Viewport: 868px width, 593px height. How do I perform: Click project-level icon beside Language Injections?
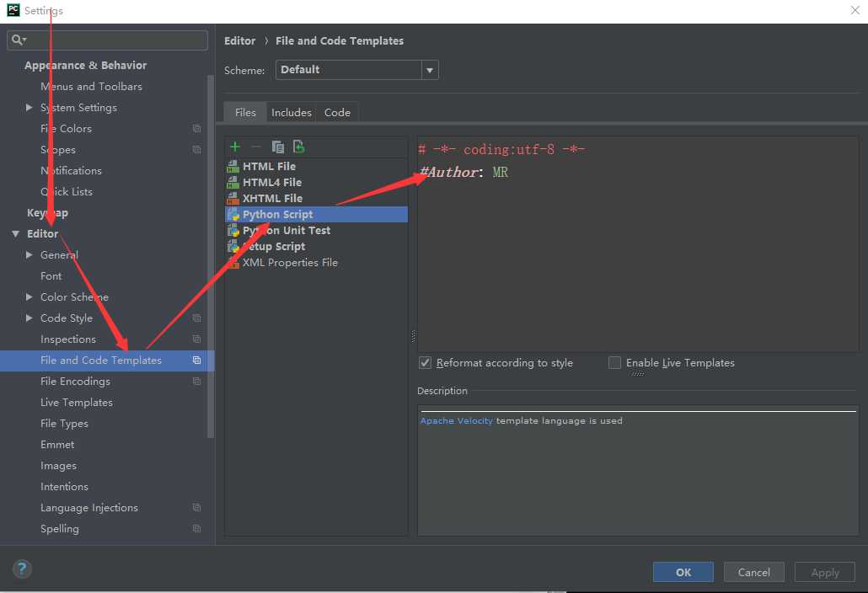coord(196,508)
